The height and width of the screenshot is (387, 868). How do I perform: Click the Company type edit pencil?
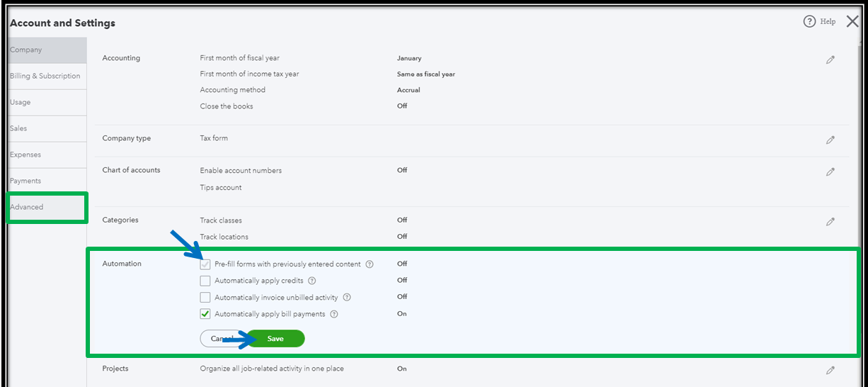coord(830,140)
